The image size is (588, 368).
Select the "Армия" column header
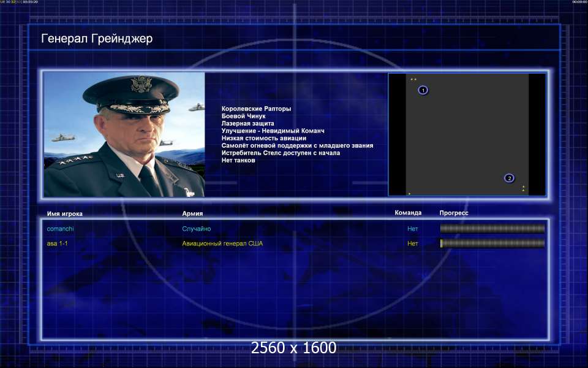[192, 213]
